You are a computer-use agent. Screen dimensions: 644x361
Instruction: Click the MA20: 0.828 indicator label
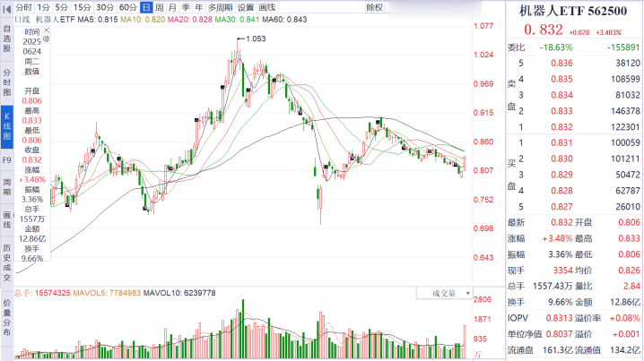tap(190, 20)
